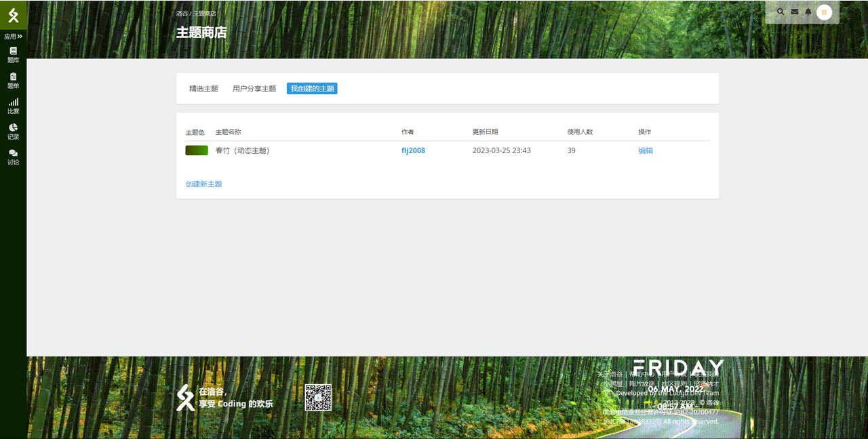
Task: Click the 春竹 theme color swatch
Action: [x=197, y=150]
